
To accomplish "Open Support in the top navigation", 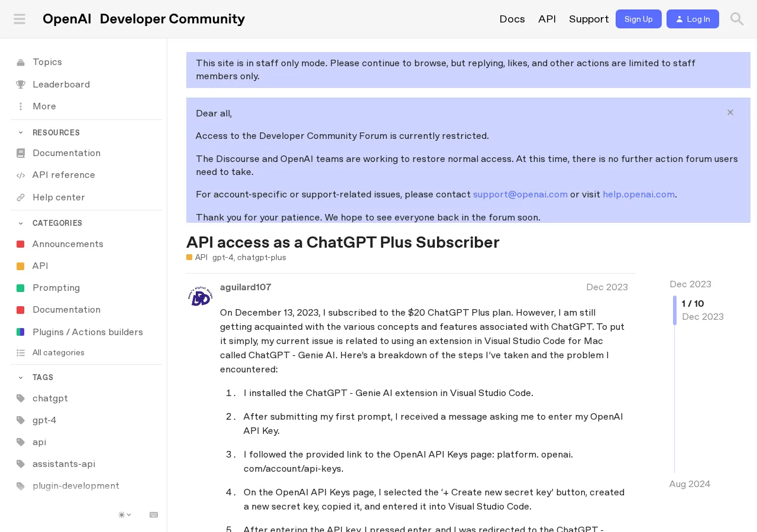I will pos(588,19).
